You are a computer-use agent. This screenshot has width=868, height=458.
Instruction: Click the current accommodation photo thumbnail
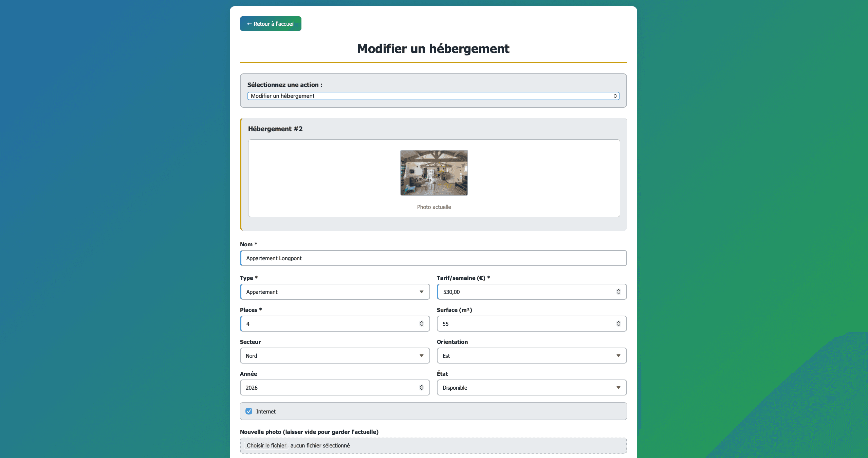point(434,173)
